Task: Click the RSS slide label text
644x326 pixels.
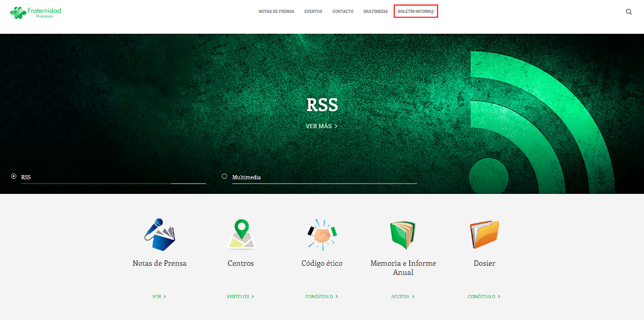Action: click(x=26, y=177)
